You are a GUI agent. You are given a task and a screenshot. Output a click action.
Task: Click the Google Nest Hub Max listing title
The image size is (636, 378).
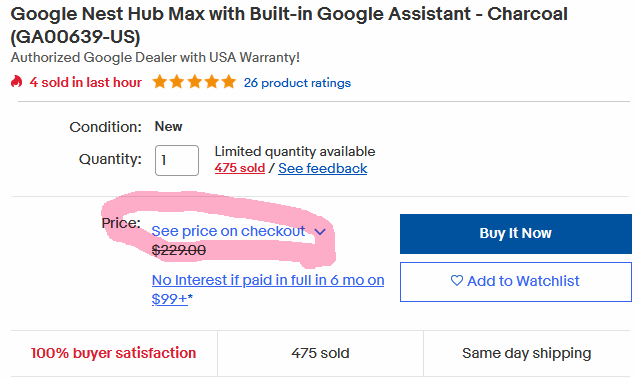point(289,25)
